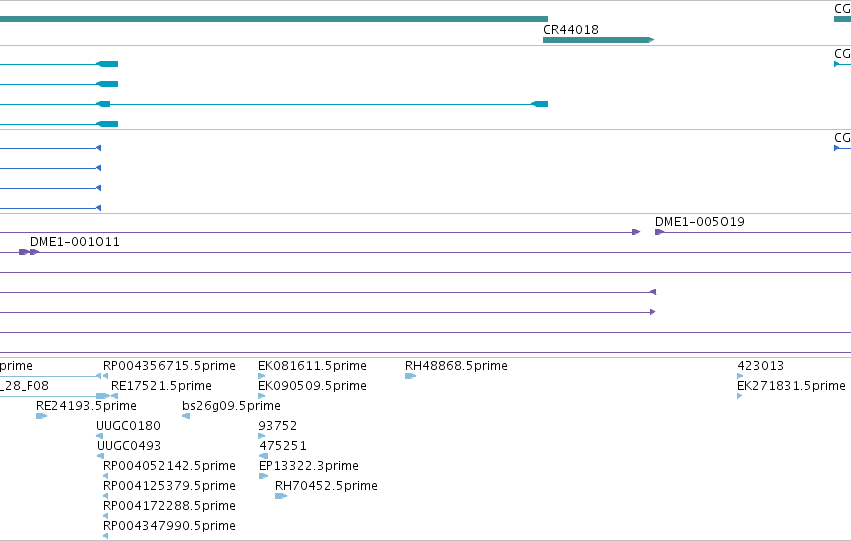851x541 pixels.
Task: Click the RH48868.5prime EST arrow
Action: coord(410,376)
